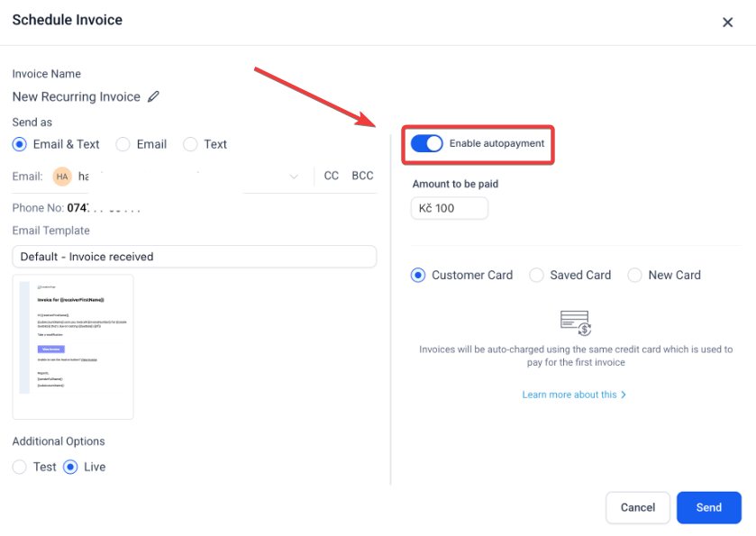
Task: Select the New Card option
Action: click(x=634, y=276)
